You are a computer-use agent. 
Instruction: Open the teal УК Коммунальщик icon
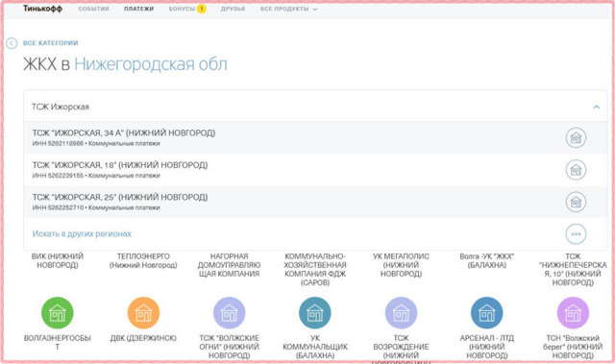pos(315,313)
